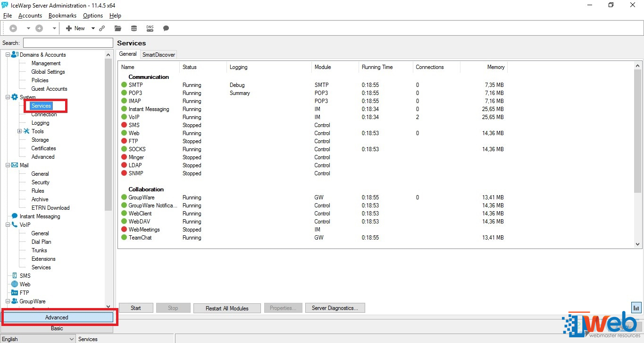This screenshot has height=343, width=644.
Task: Click the SMS tree icon
Action: click(x=15, y=275)
